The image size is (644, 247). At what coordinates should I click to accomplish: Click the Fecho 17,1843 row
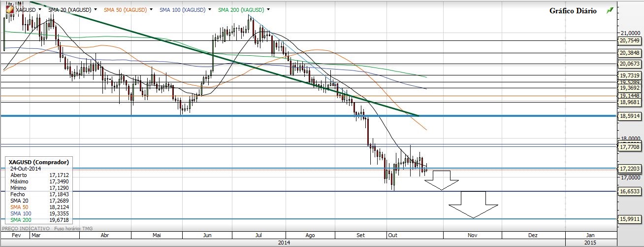(39, 194)
